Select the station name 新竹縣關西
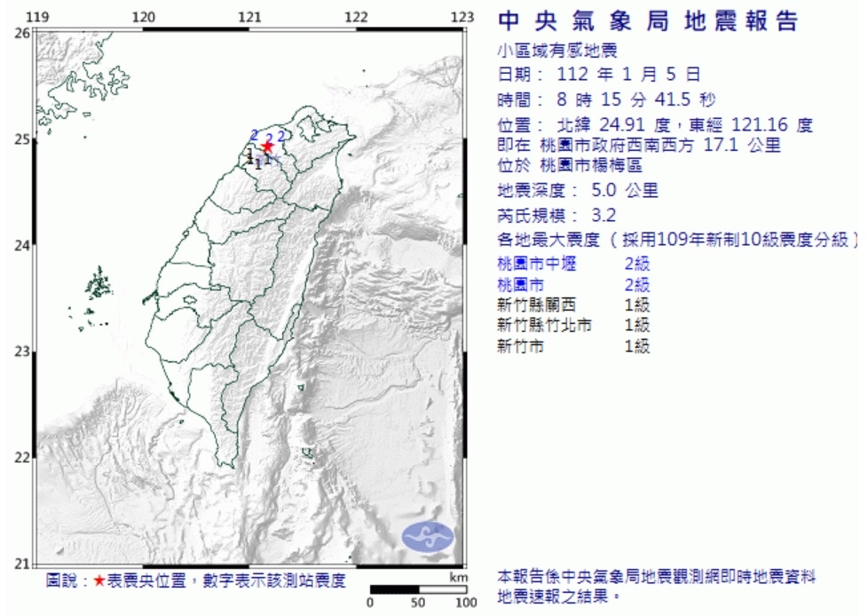Image resolution: width=868 pixels, height=616 pixels. point(536,305)
